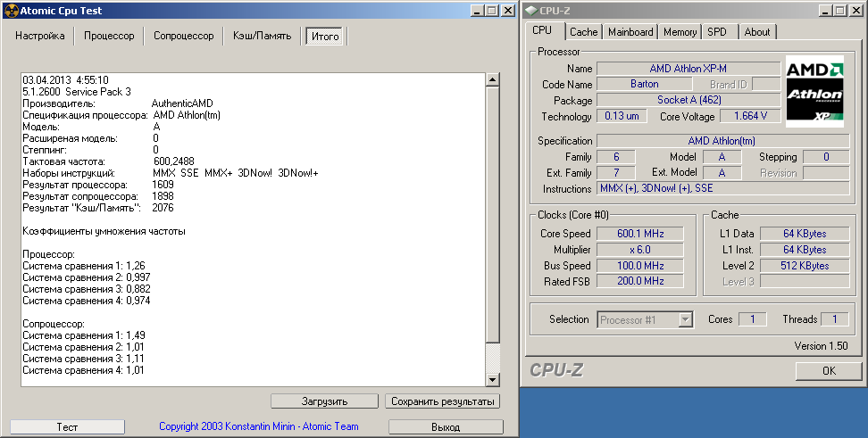This screenshot has width=868, height=438.
Task: Click the date line 03.04.2013 4:55:10
Action: pyautogui.click(x=65, y=80)
